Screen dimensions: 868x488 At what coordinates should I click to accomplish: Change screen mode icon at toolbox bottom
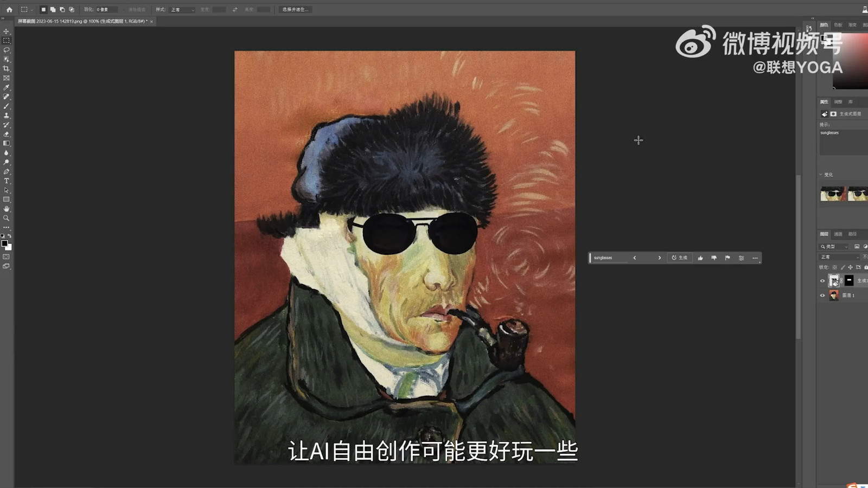(x=7, y=266)
